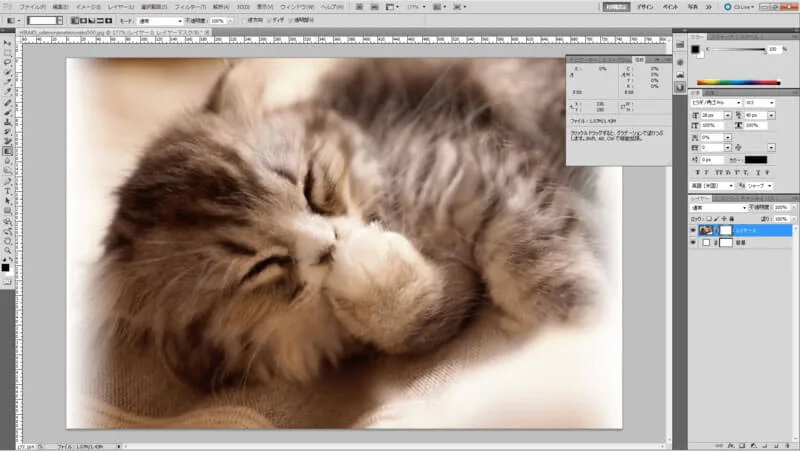Viewport: 800px width, 451px height.
Task: Select the Pen tool
Action: click(x=8, y=181)
